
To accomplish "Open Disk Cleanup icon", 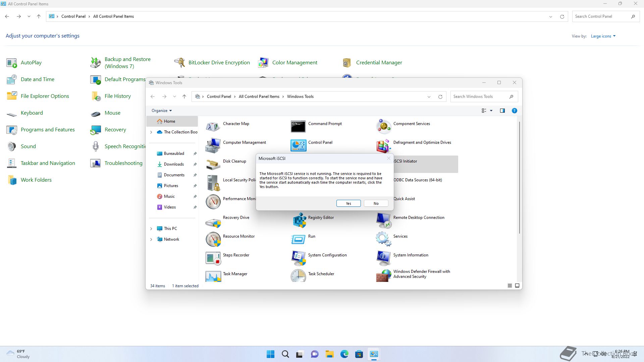I will coord(213,164).
